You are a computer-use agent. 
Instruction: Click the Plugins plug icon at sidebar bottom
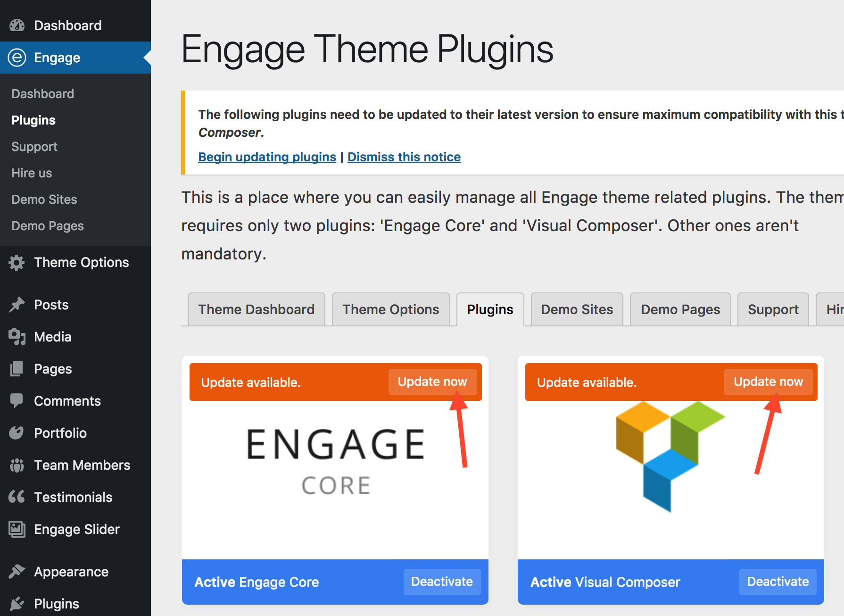point(17,604)
